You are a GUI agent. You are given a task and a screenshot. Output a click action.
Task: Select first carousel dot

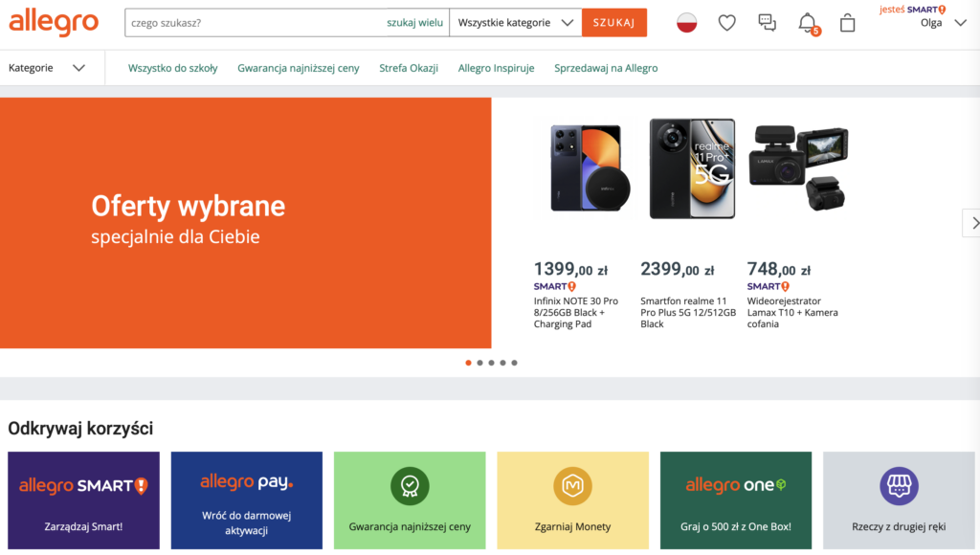(x=468, y=363)
